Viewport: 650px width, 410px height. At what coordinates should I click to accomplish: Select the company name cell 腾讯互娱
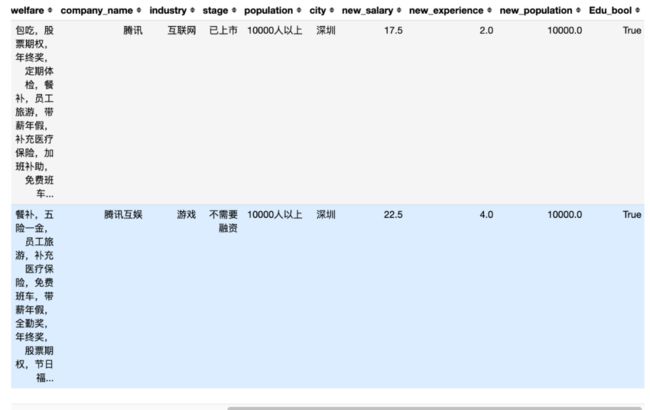pos(123,214)
